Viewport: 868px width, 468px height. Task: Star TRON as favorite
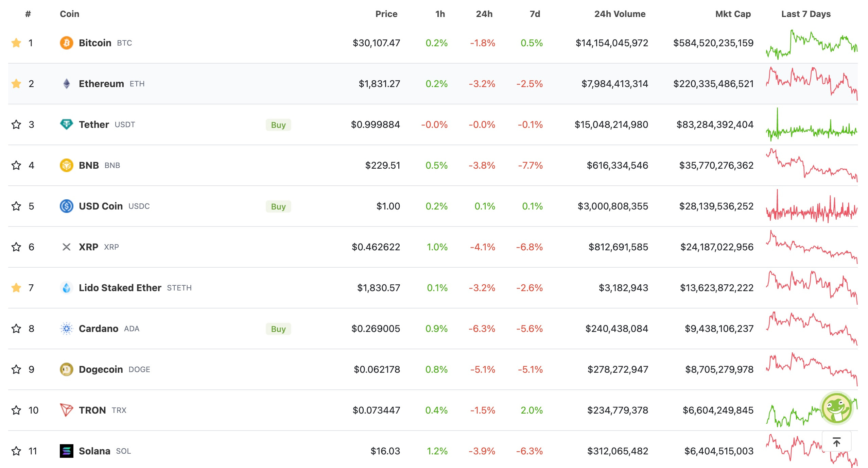coord(16,410)
